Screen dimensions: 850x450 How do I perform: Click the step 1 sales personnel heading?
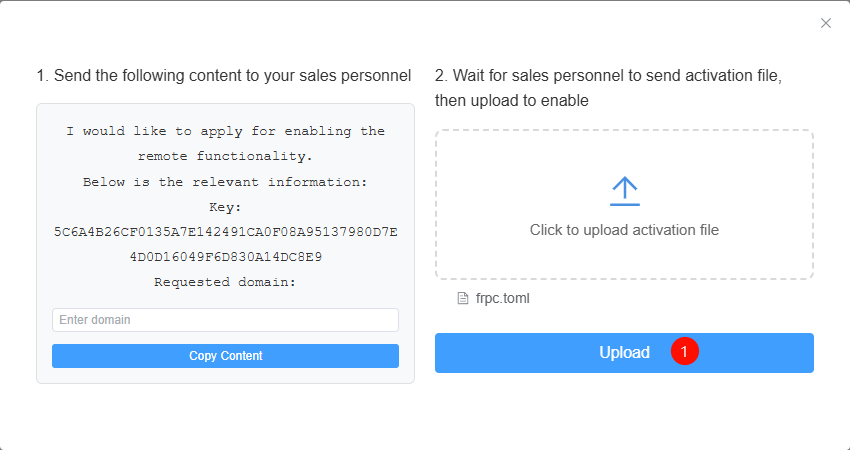tap(224, 76)
